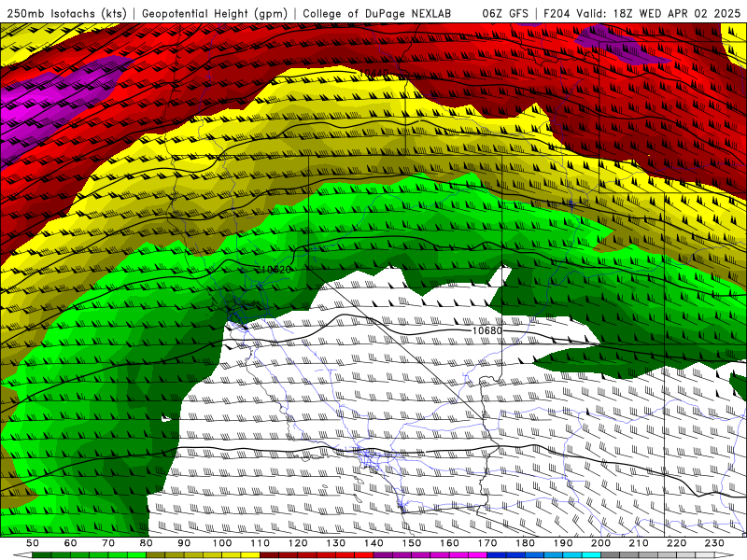Click the dark maroon swatch right of 110
This screenshot has height=560, width=747.
click(269, 555)
